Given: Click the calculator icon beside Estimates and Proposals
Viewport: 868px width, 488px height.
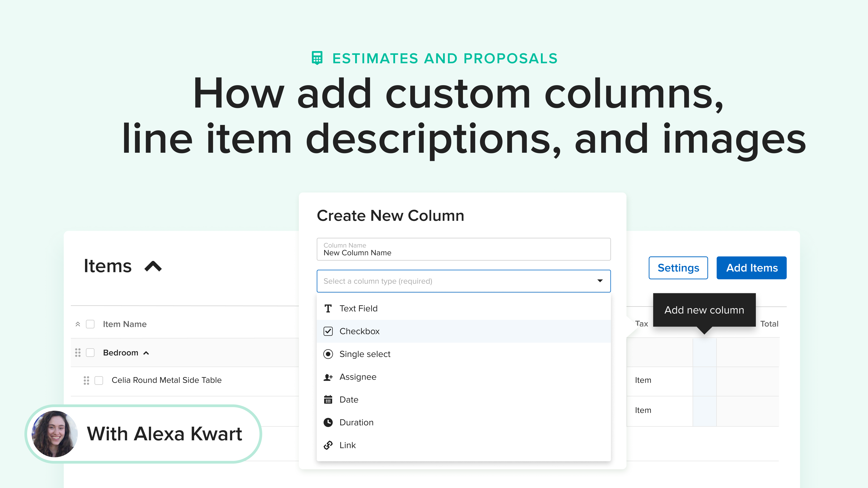Looking at the screenshot, I should [x=317, y=58].
